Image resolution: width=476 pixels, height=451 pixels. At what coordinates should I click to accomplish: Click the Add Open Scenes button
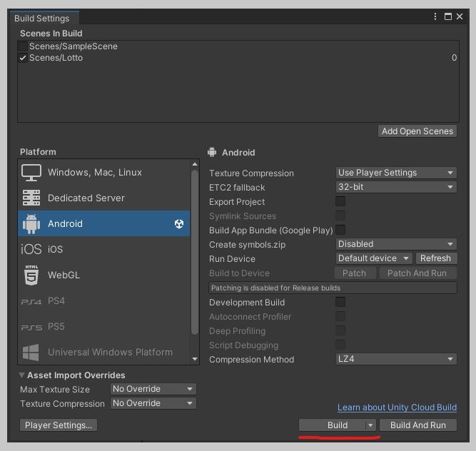(x=417, y=131)
